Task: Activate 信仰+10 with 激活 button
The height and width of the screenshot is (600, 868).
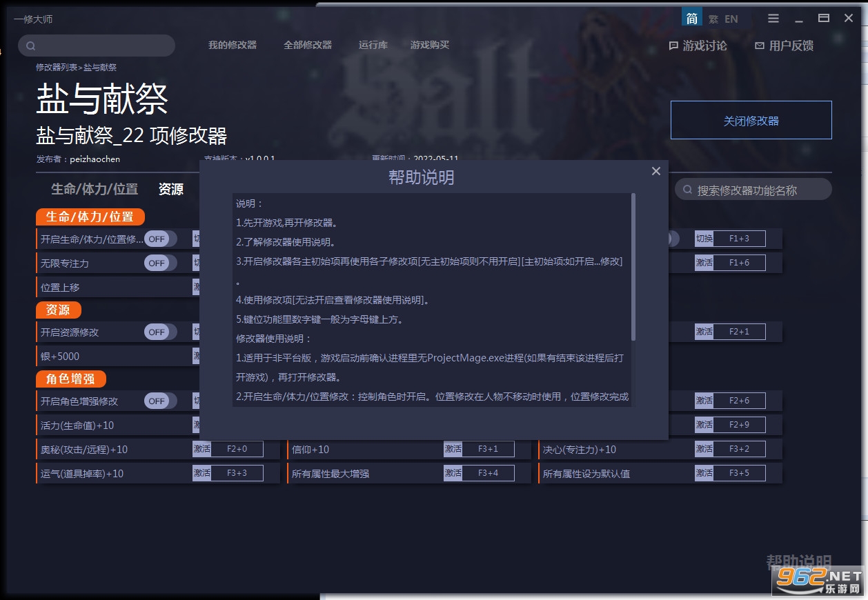Action: [453, 449]
